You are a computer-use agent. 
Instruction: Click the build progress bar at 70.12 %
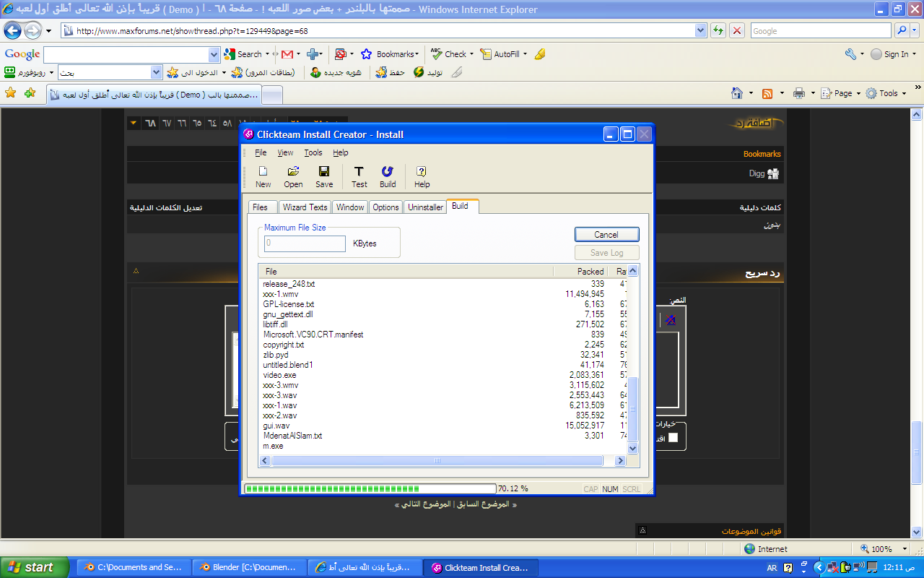(x=370, y=488)
